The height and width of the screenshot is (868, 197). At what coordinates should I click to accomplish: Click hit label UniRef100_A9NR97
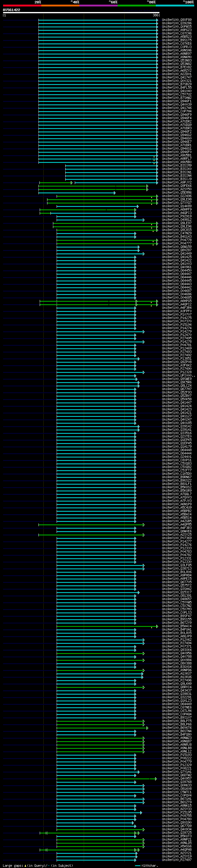pos(177,54)
